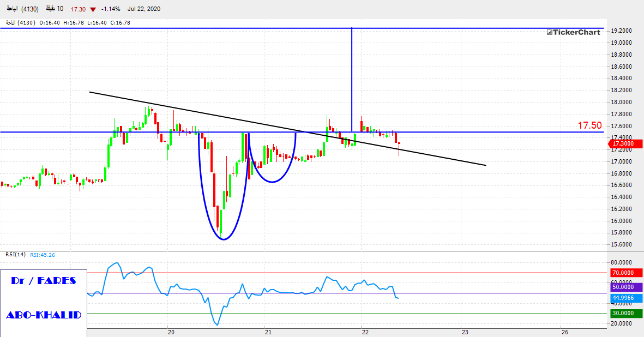Click the 15.8000 price axis label
Viewport: 644px width, 337px height.
621,233
